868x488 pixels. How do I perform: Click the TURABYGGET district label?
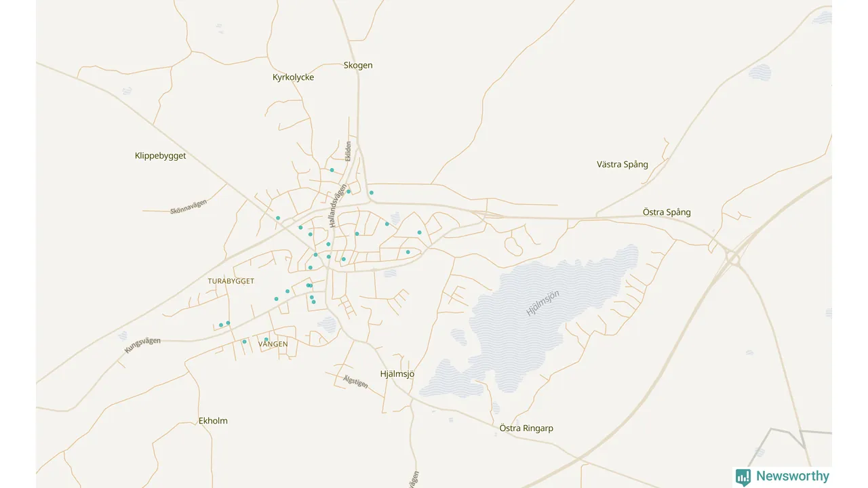click(x=231, y=281)
